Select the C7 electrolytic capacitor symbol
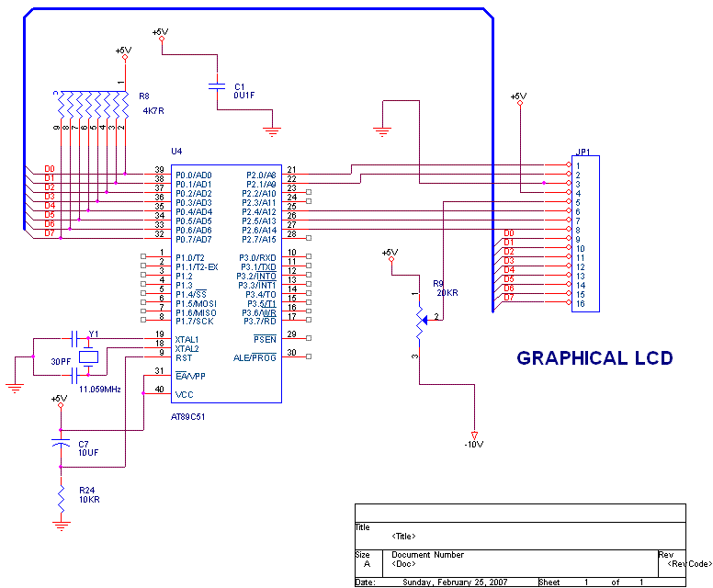Viewport: 713px width, 588px height. pos(61,443)
